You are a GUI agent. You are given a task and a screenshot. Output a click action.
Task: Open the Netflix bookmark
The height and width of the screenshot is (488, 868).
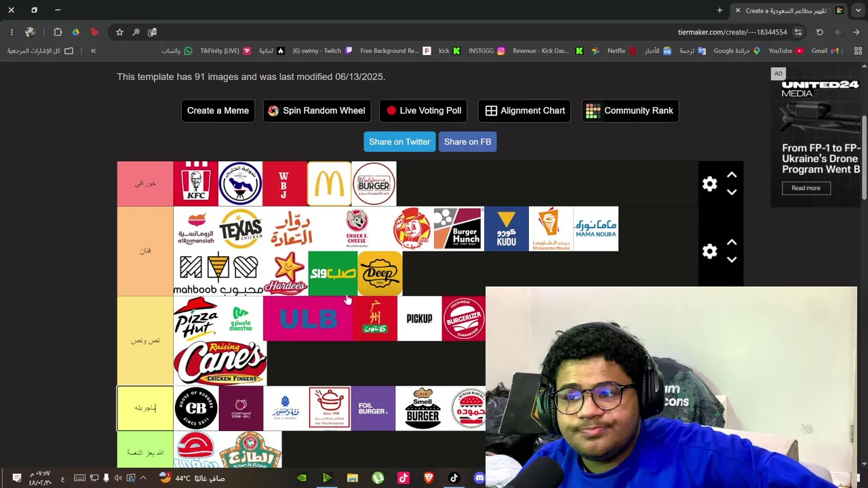point(621,51)
